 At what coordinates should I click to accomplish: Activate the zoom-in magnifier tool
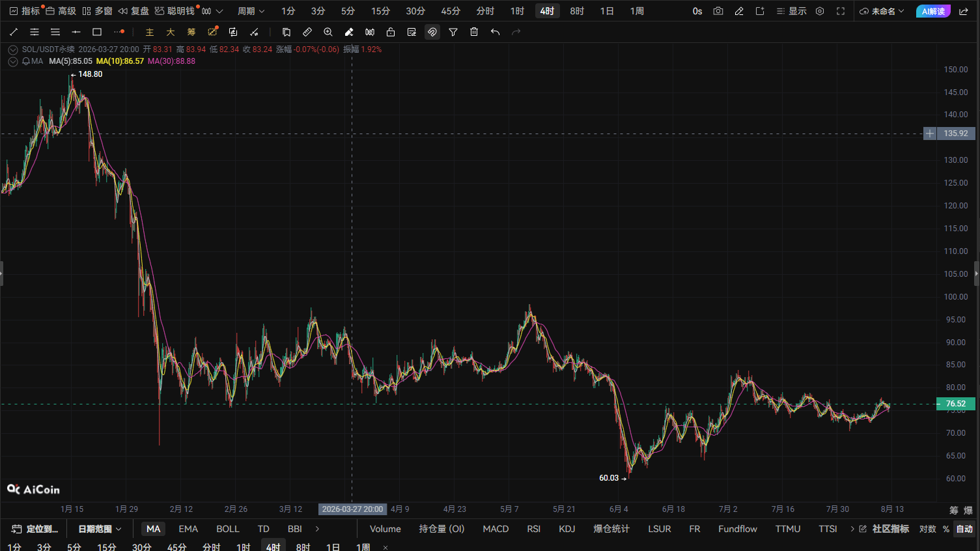pyautogui.click(x=328, y=32)
